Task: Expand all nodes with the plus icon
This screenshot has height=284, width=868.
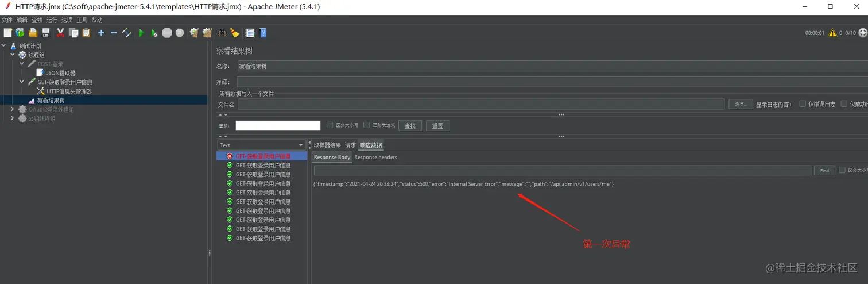Action: (x=101, y=33)
